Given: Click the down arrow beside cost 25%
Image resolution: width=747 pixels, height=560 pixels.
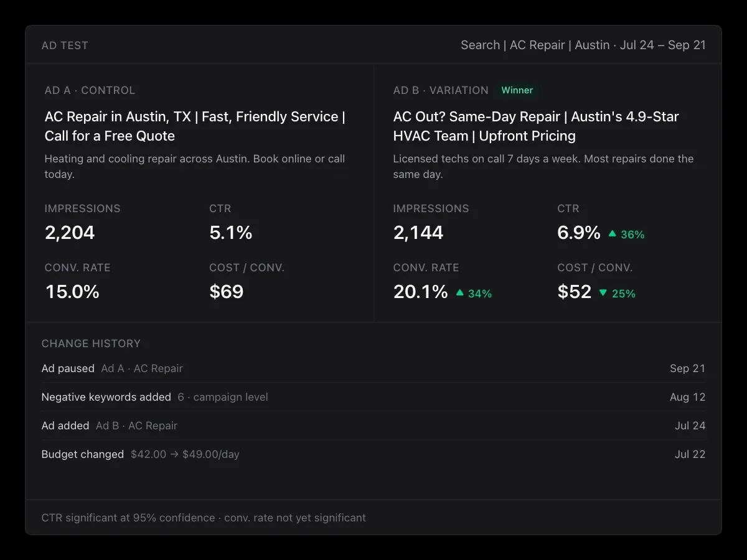Looking at the screenshot, I should 603,293.
